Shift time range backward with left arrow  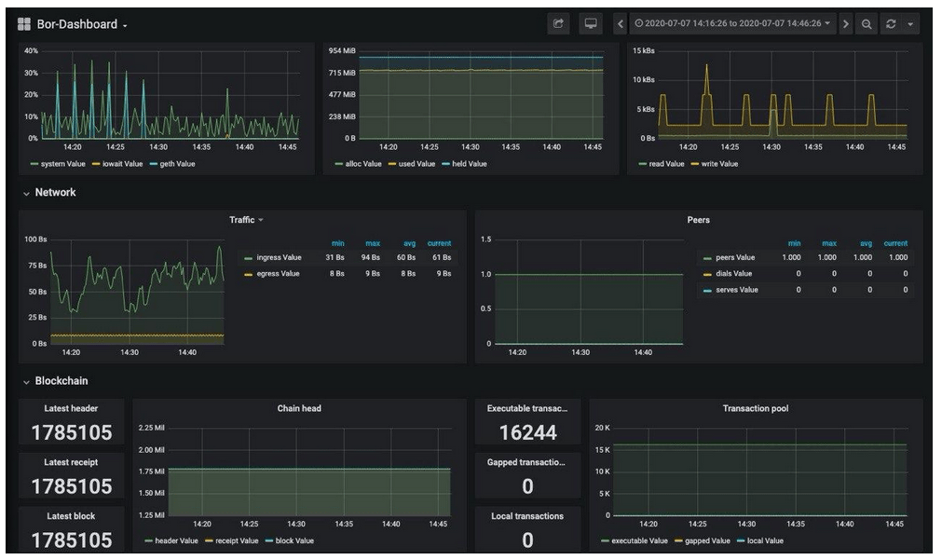621,24
